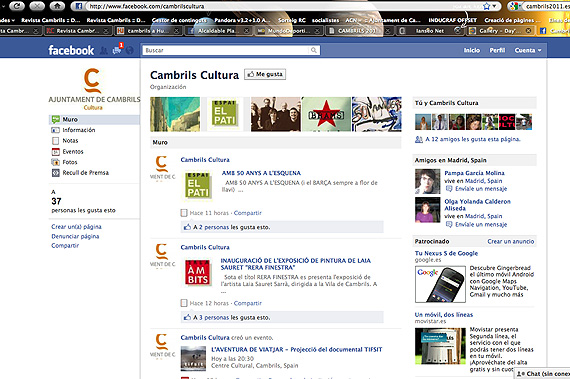Go to Inicio in the top bar
This screenshot has width=570, height=379.
pyautogui.click(x=471, y=50)
